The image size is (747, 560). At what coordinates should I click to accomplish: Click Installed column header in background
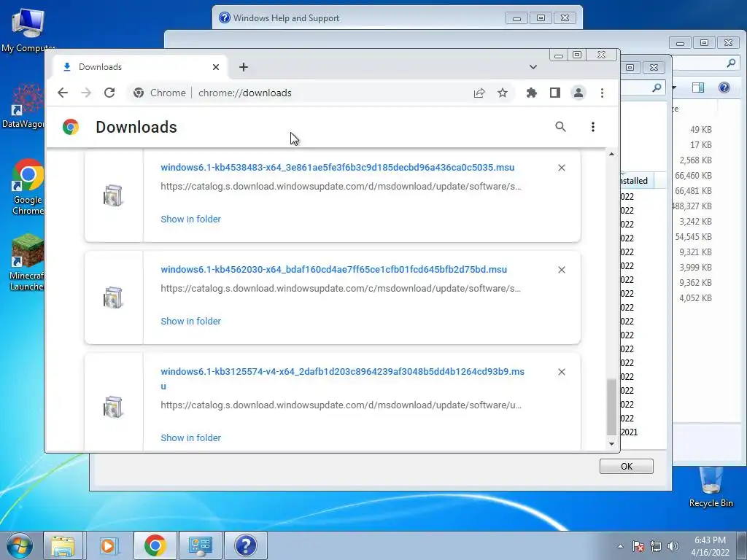tap(637, 181)
